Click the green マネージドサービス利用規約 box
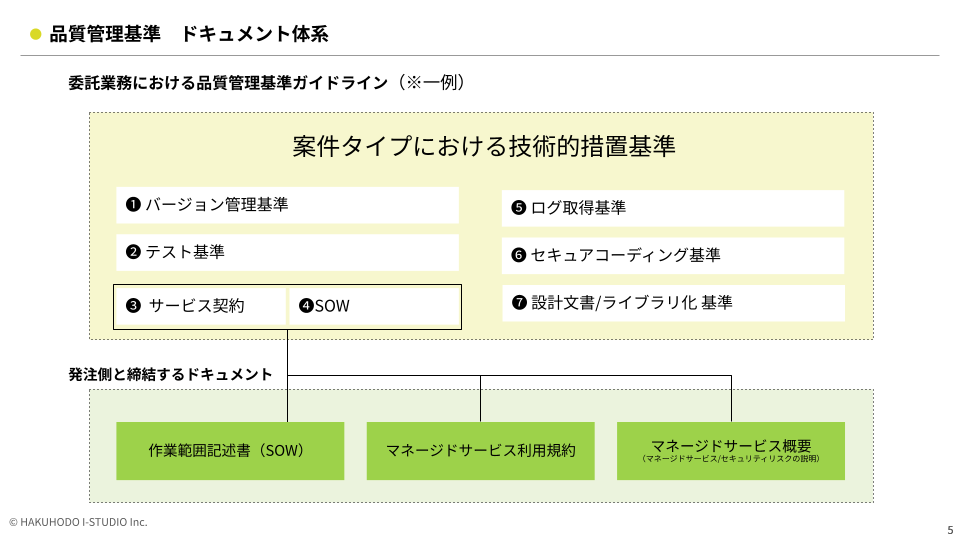 (x=481, y=451)
